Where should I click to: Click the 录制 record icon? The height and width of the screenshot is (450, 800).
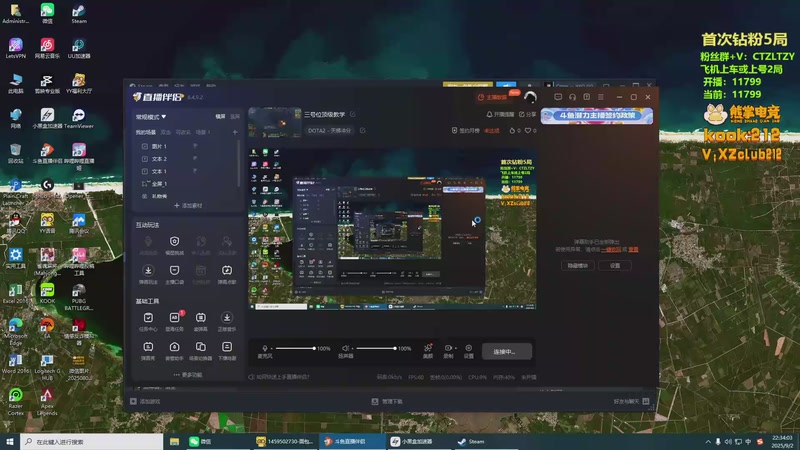tap(447, 348)
